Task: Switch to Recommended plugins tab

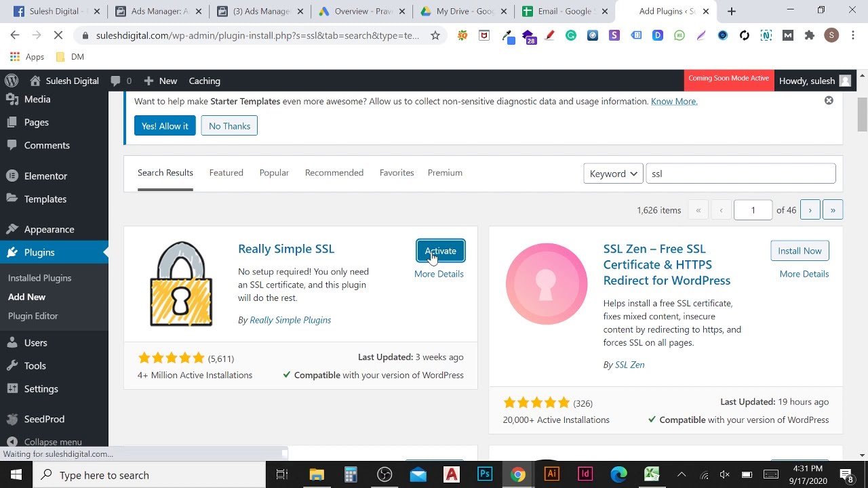Action: click(x=334, y=173)
